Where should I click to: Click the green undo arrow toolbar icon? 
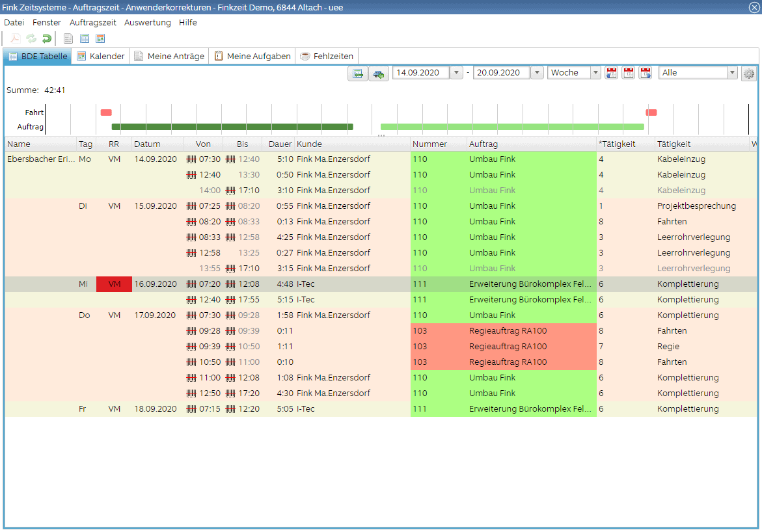[47, 38]
